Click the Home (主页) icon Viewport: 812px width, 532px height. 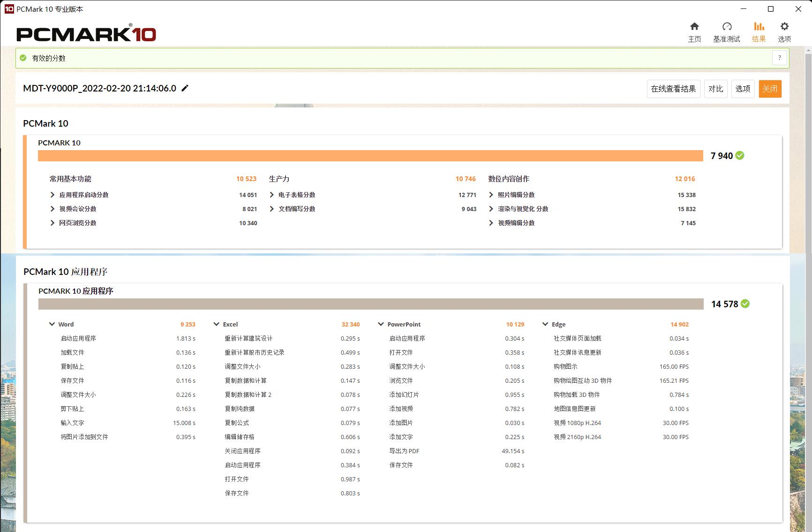(x=694, y=27)
